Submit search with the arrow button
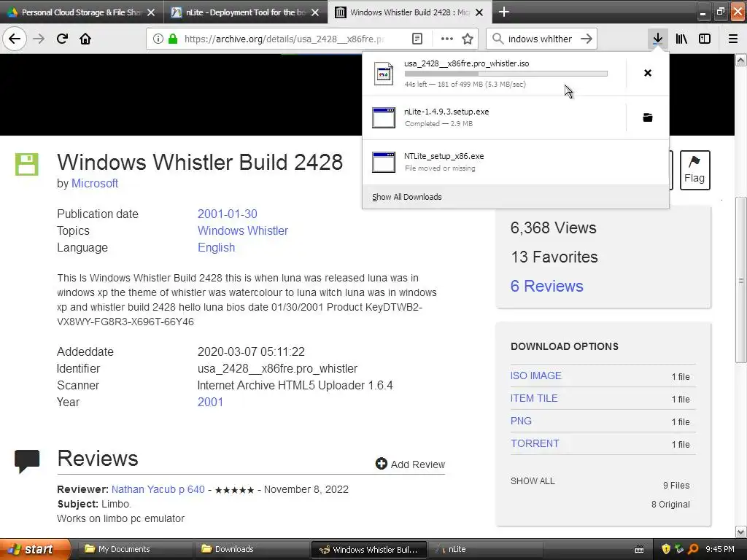Image resolution: width=747 pixels, height=560 pixels. 587,39
